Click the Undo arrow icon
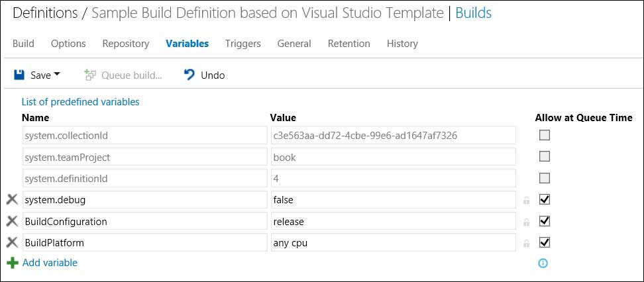Image resolution: width=644 pixels, height=282 pixels. coord(189,75)
